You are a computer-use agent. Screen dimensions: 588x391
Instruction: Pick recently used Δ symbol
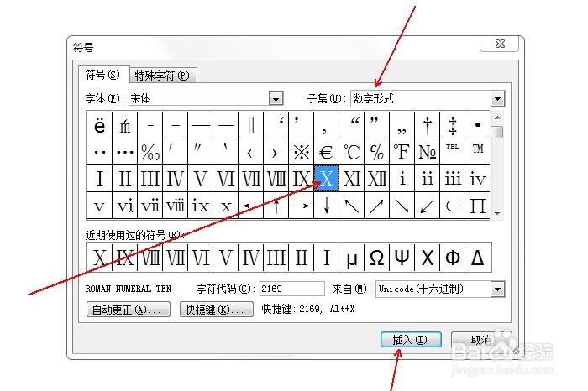pos(478,258)
